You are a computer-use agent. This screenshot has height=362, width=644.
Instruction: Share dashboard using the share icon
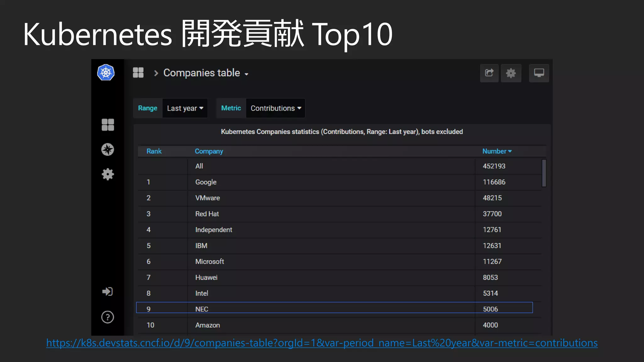(x=489, y=73)
